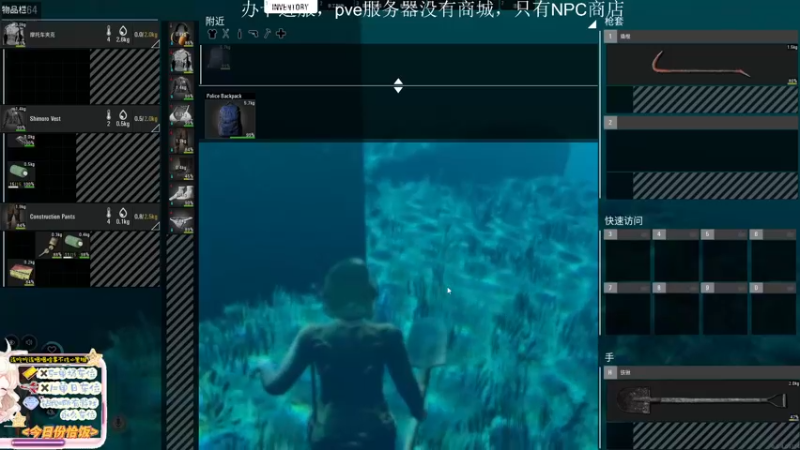The height and width of the screenshot is (450, 800).
Task: Click the Police Backpack name label
Action: pos(224,96)
